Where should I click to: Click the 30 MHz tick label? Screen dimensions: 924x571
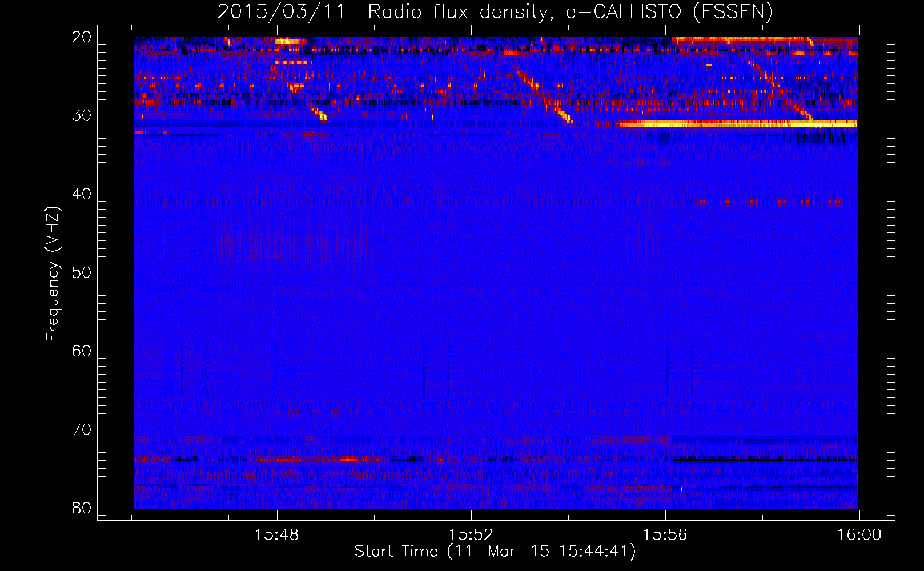[x=82, y=115]
